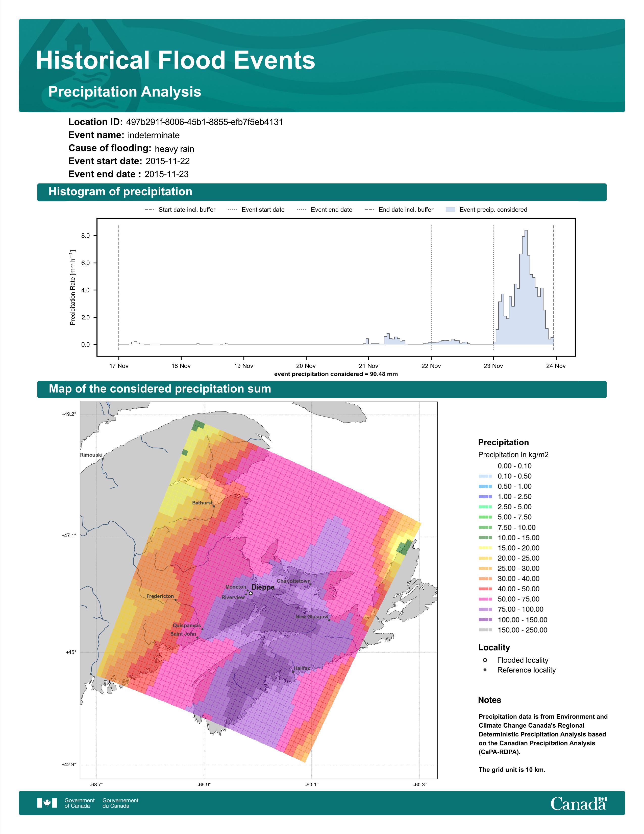Click the Precipitation Analysis subtitle
This screenshot has width=644, height=834.
pos(125,92)
